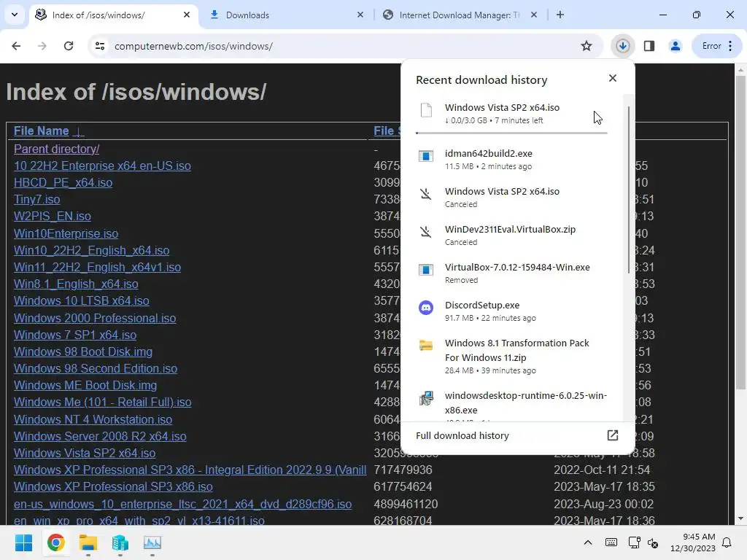
Task: Download Windows Server 2008 R2 x64.iso
Action: point(100,436)
